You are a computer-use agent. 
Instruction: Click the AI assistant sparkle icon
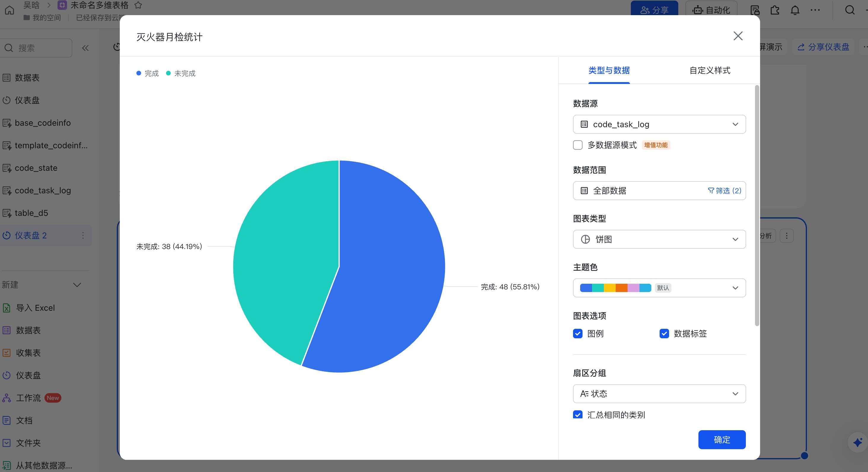[857, 442]
